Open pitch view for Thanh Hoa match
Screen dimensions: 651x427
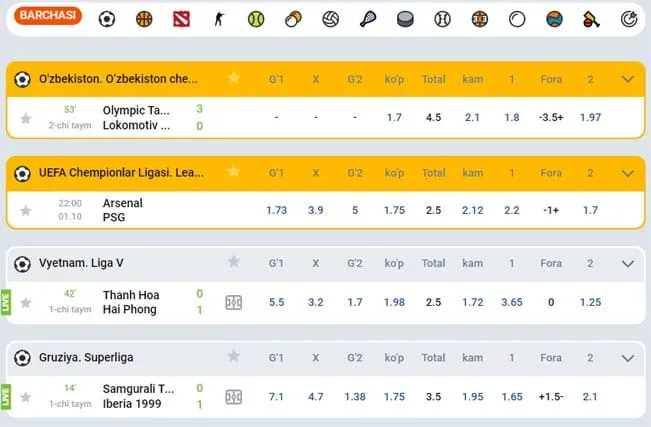(234, 302)
